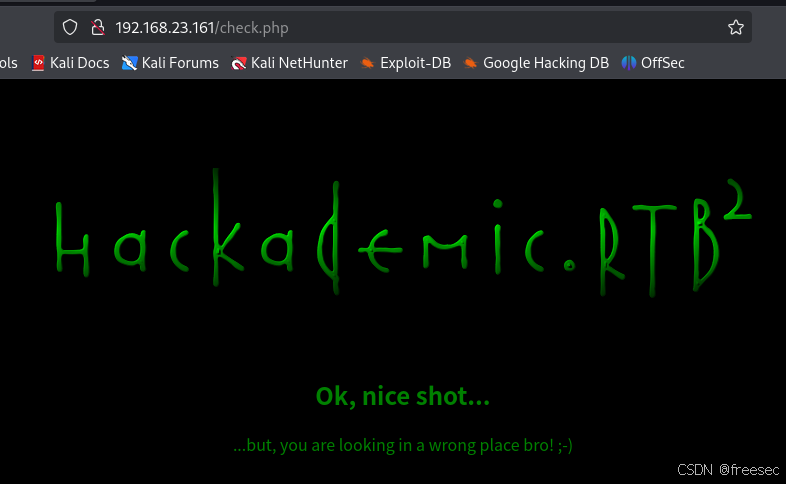Click the Kali Docs red book icon
This screenshot has width=786, height=484.
[x=38, y=63]
